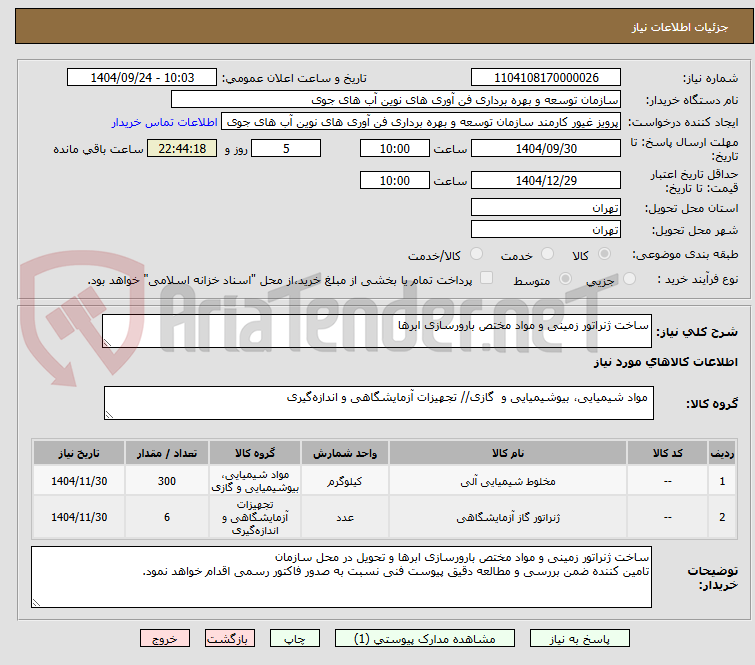Click the cell ژنراتور گاز آزمایشگاهی
Image resolution: width=755 pixels, height=665 pixels.
[x=508, y=517]
